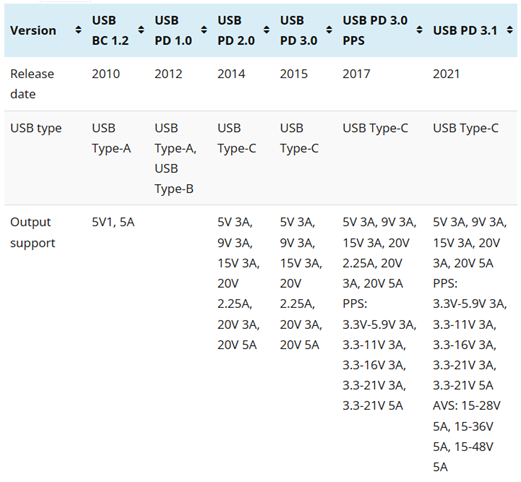Viewport: 521px width, 482px height.
Task: Sort table by Version column arrow icon
Action: [78, 30]
